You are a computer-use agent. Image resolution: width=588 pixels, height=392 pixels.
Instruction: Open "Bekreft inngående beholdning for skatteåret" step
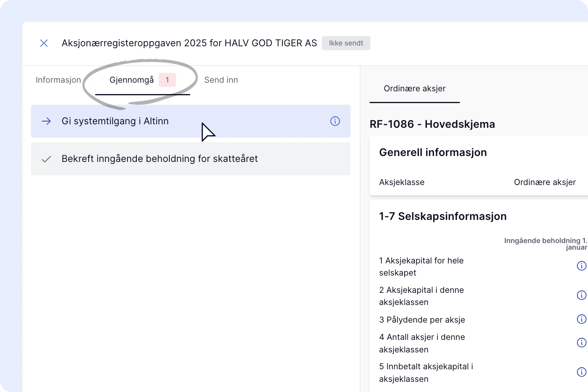(160, 159)
